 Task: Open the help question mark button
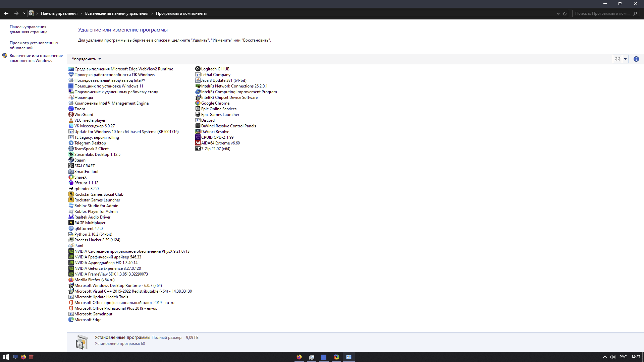pyautogui.click(x=636, y=59)
